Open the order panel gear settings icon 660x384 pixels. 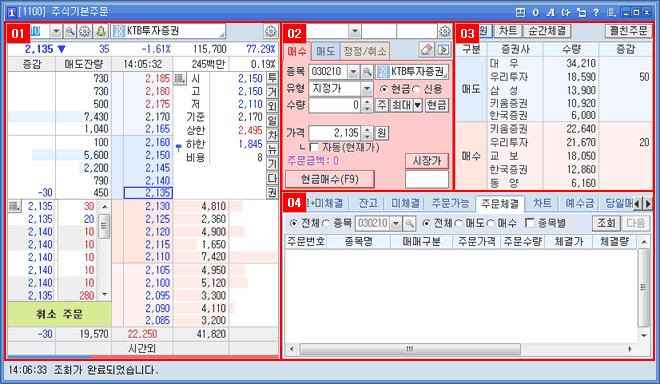(x=444, y=31)
